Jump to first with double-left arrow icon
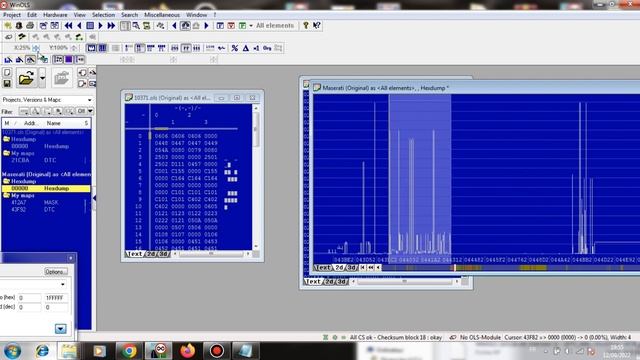This screenshot has width=640, height=360. coord(69,25)
